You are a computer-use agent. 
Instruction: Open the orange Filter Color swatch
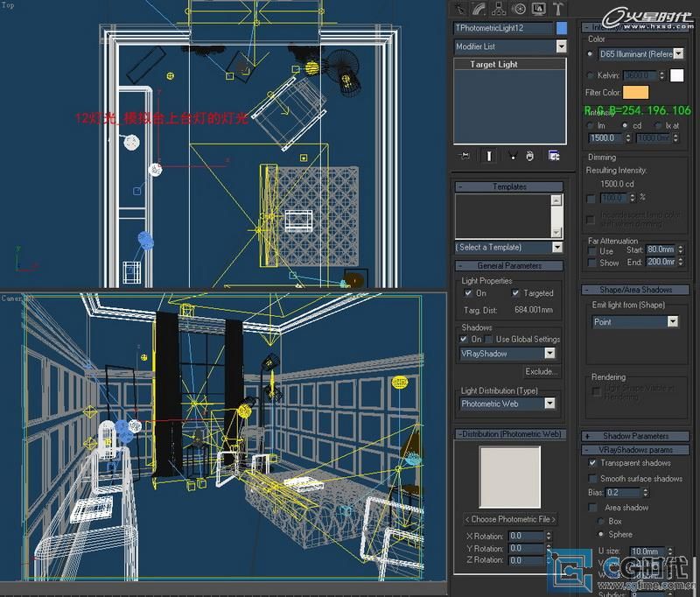[636, 93]
